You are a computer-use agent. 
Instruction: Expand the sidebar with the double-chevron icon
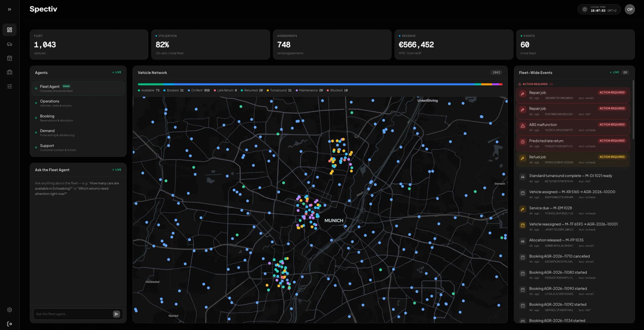9,9
